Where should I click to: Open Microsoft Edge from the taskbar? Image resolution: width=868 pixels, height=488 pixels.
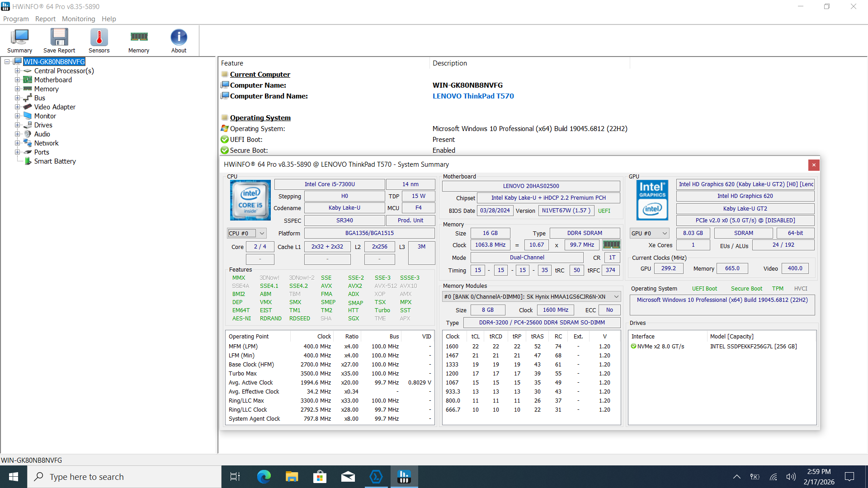(x=264, y=477)
